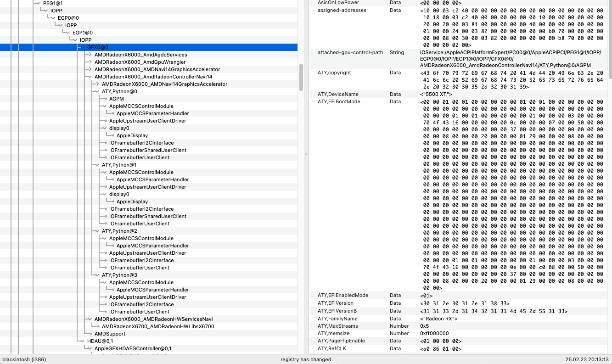The height and width of the screenshot is (364, 612).
Task: Expand the AMDRadeonX6000_AmdGpuWrangler node
Action: (x=90, y=62)
